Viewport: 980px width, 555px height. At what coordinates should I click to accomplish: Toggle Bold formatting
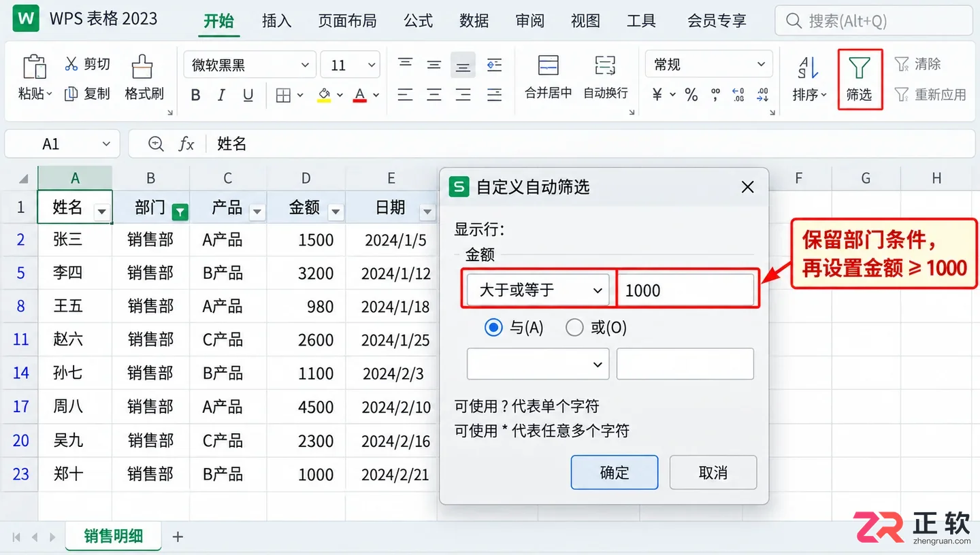[x=195, y=95]
